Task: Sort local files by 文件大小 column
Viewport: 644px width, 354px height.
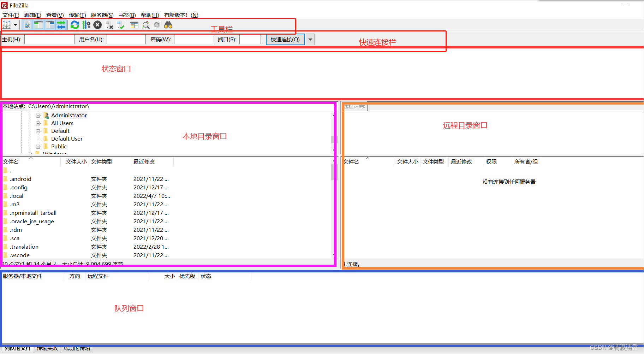Action: [75, 162]
